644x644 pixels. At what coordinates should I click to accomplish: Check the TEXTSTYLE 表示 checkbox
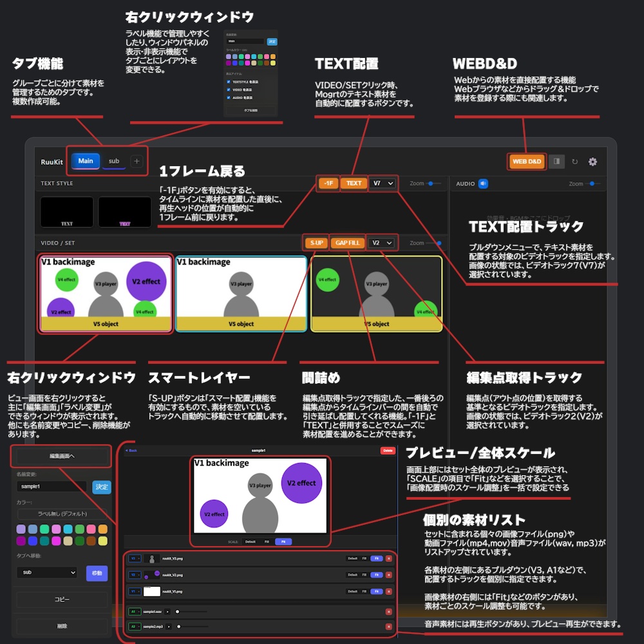coord(228,82)
